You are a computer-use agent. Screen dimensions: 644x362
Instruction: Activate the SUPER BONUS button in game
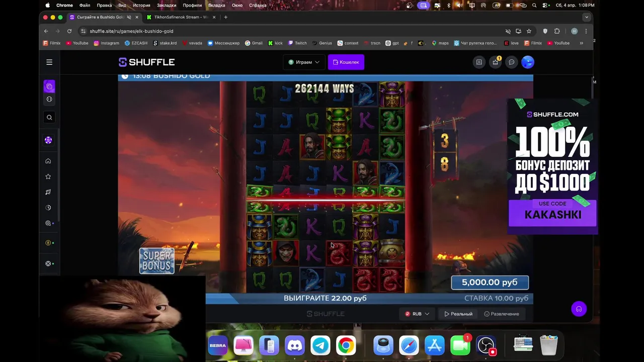click(x=157, y=261)
